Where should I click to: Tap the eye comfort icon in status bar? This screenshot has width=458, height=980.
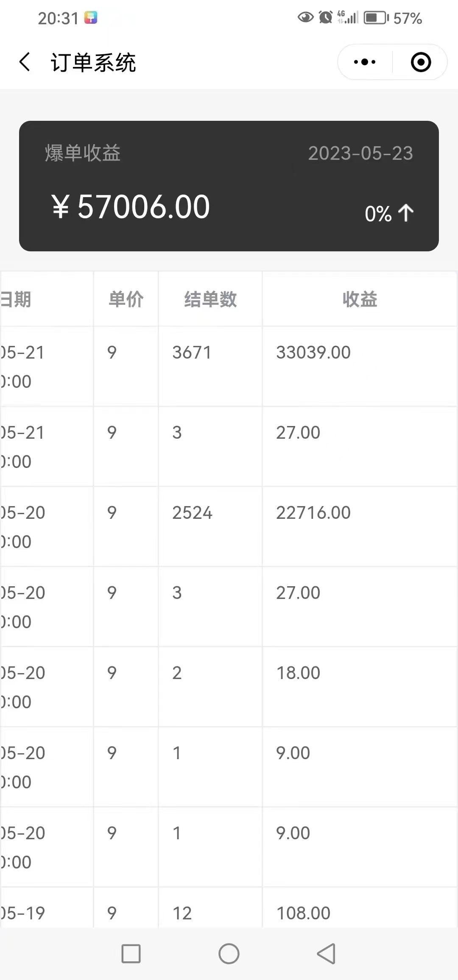(305, 17)
